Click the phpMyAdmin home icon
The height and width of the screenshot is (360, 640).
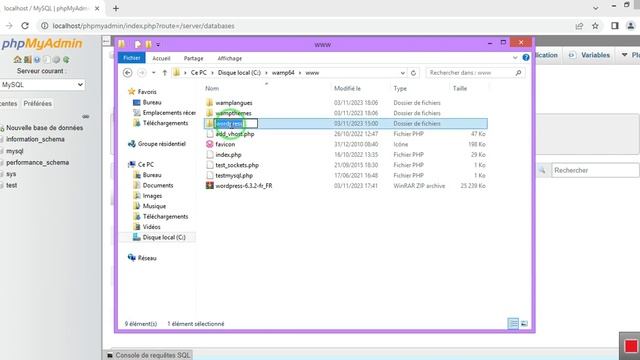point(17,60)
